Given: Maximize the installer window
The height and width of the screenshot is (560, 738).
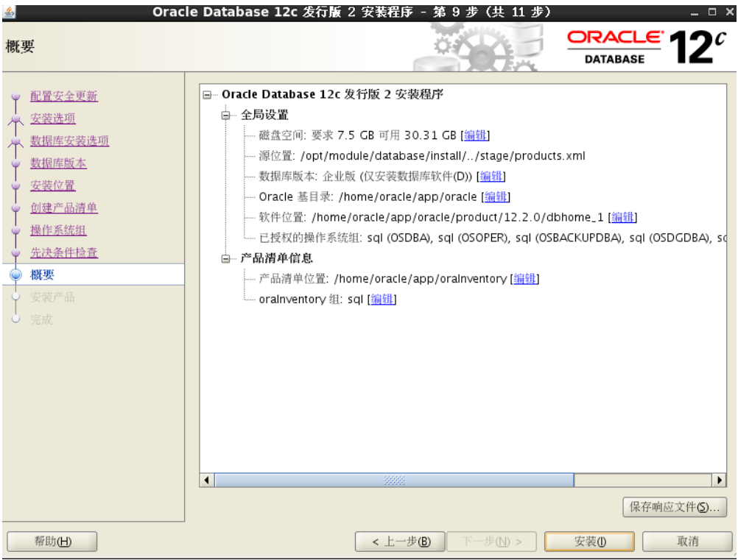Looking at the screenshot, I should click(x=712, y=13).
